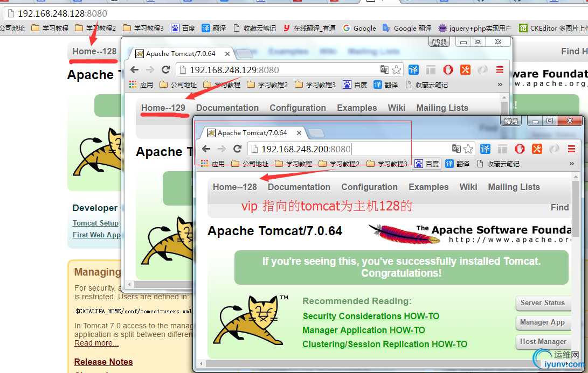
Task: Click the Manager App button
Action: pyautogui.click(x=543, y=322)
